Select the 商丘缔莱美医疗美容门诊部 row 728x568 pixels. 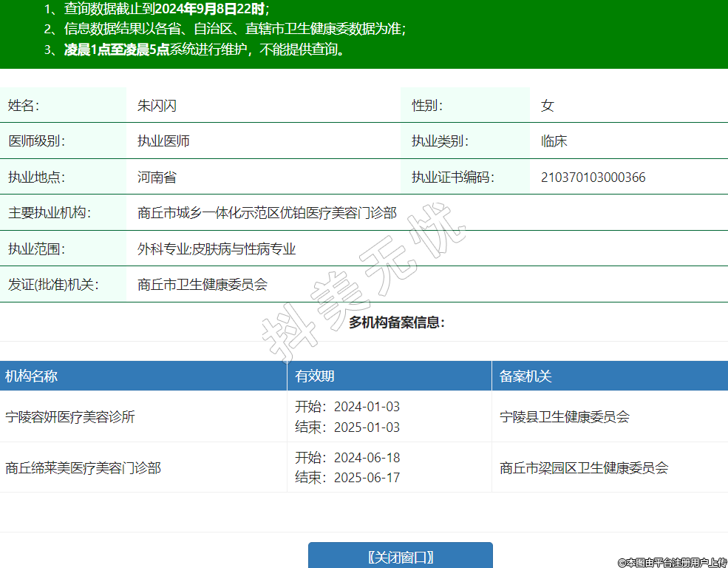tap(83, 468)
